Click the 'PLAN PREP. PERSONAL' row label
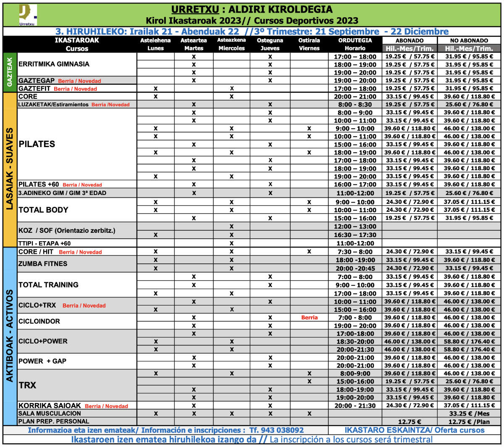 coord(54,421)
